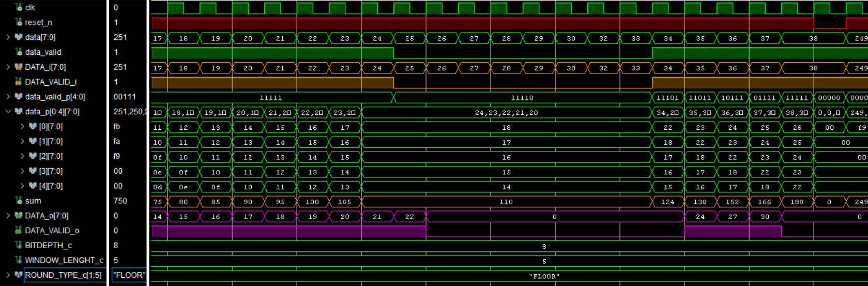
Task: Select the data_valid signal name
Action: pyautogui.click(x=43, y=52)
